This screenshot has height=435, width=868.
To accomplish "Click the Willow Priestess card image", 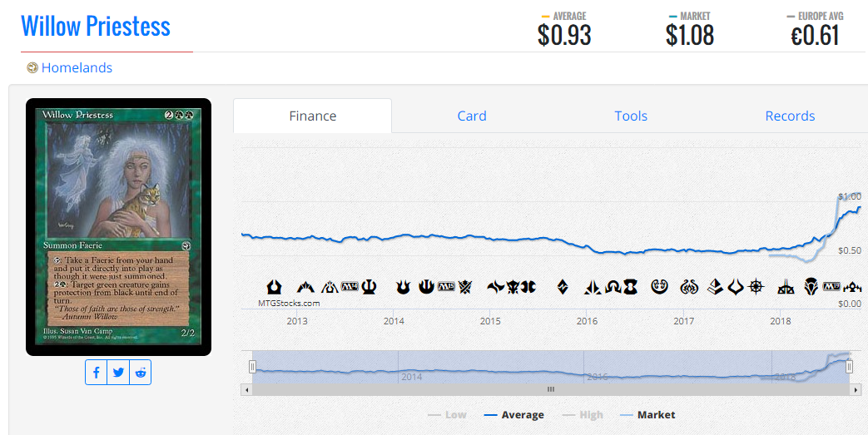I will click(118, 227).
